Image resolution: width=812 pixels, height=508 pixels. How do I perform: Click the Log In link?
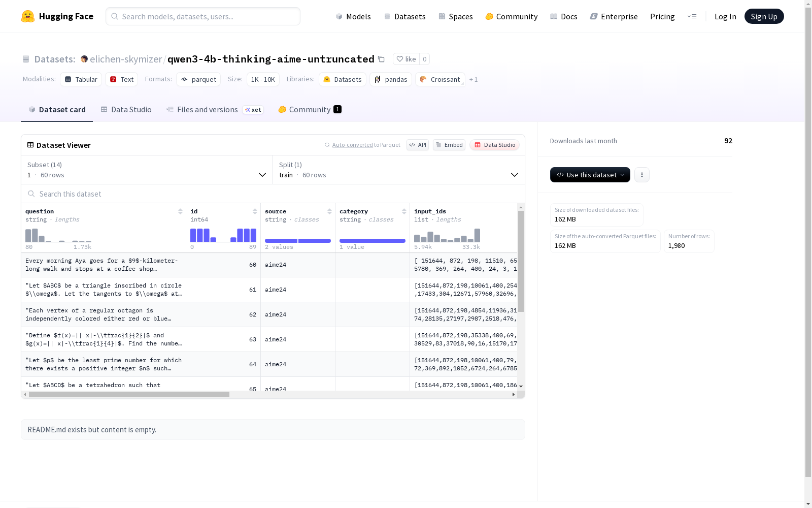pyautogui.click(x=725, y=16)
